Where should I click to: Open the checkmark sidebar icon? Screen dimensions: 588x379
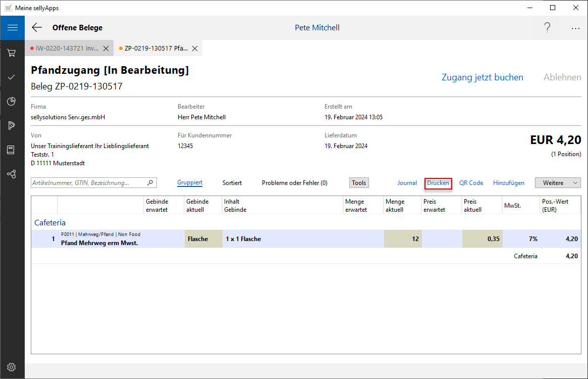point(12,77)
